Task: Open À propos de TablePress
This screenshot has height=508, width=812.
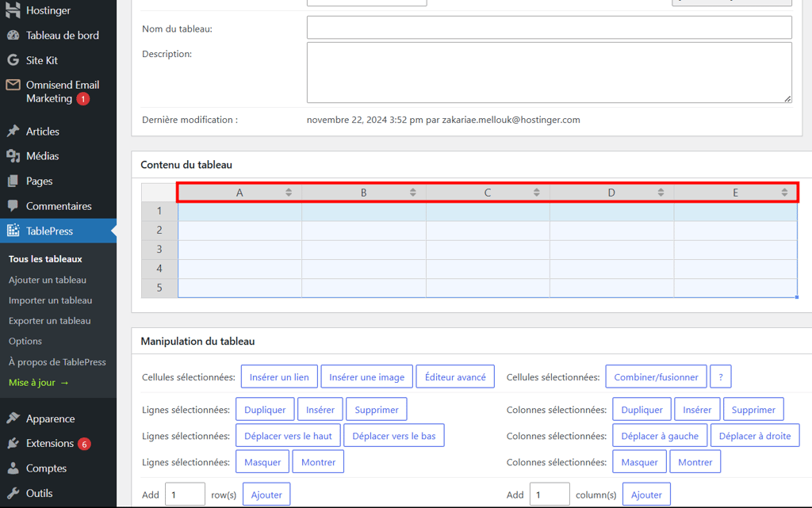Action: (x=57, y=361)
